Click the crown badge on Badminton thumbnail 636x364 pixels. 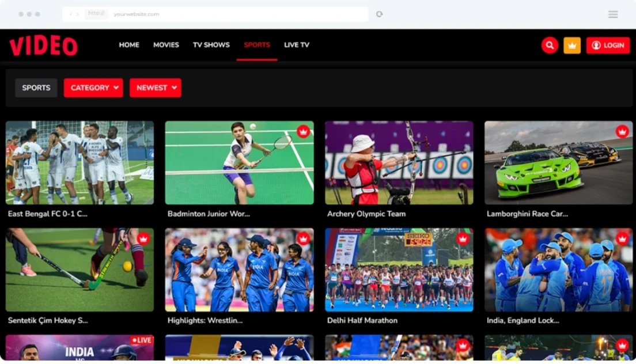[x=303, y=132]
